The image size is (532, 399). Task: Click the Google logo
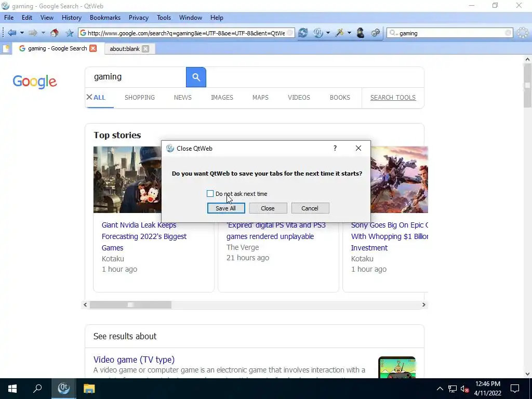tap(35, 82)
